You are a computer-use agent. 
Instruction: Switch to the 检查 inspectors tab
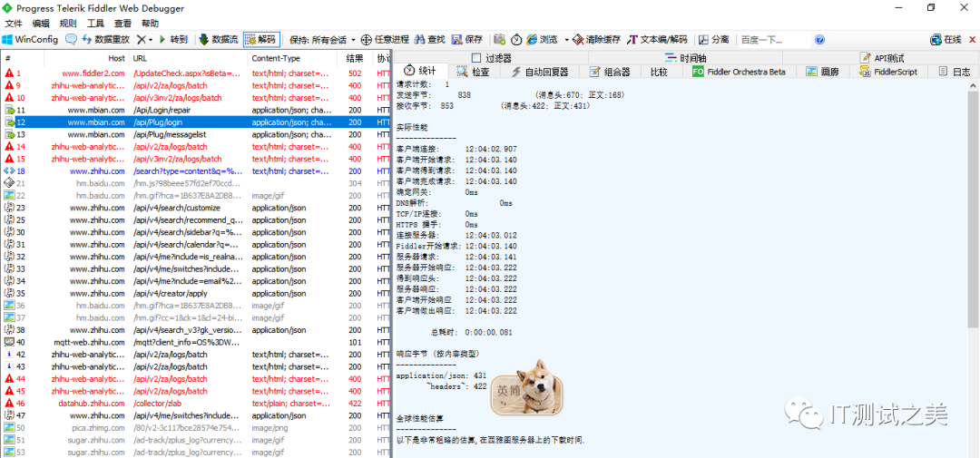pyautogui.click(x=473, y=72)
